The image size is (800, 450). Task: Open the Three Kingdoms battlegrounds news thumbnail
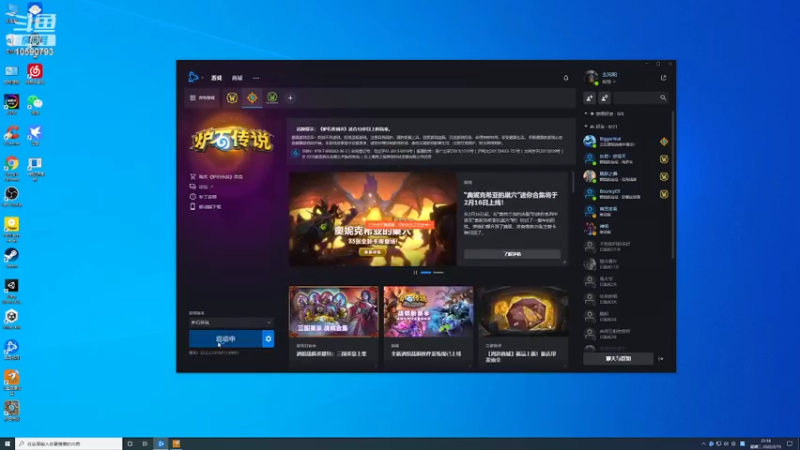[x=334, y=311]
